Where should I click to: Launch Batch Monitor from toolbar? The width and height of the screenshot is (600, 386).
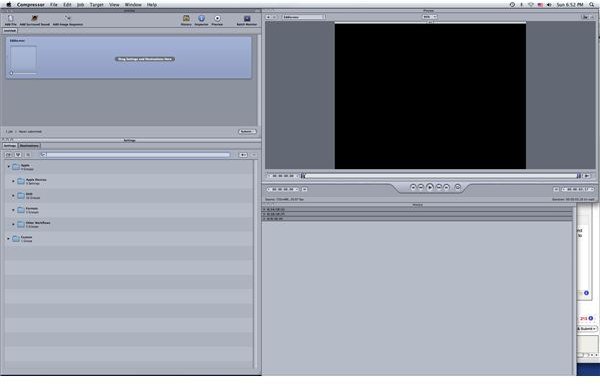[x=247, y=19]
